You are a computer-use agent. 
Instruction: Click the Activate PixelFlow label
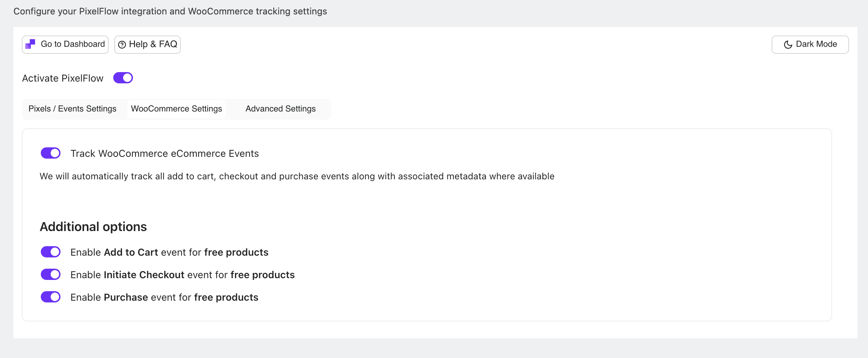[x=63, y=78]
